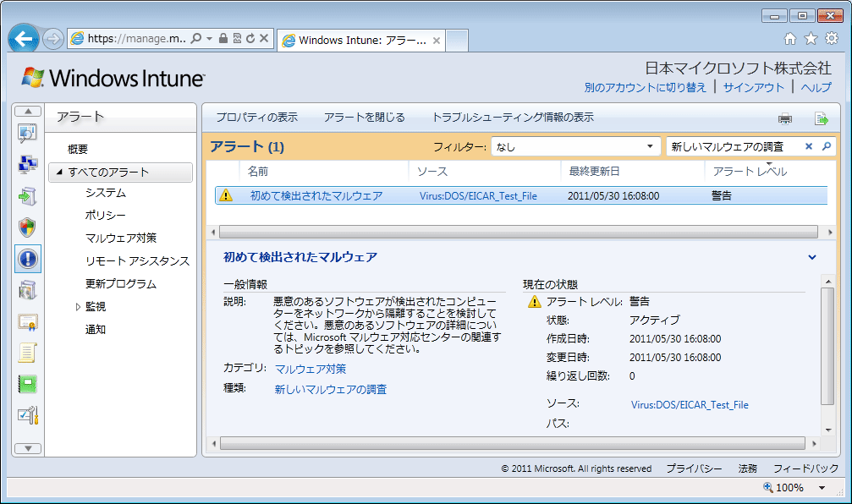Select リモート アシスタンス in navigation tree
This screenshot has height=504, width=852.
click(x=137, y=261)
